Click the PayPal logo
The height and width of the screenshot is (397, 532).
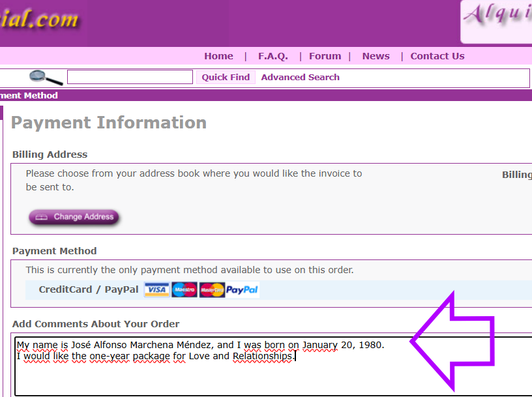click(x=243, y=290)
